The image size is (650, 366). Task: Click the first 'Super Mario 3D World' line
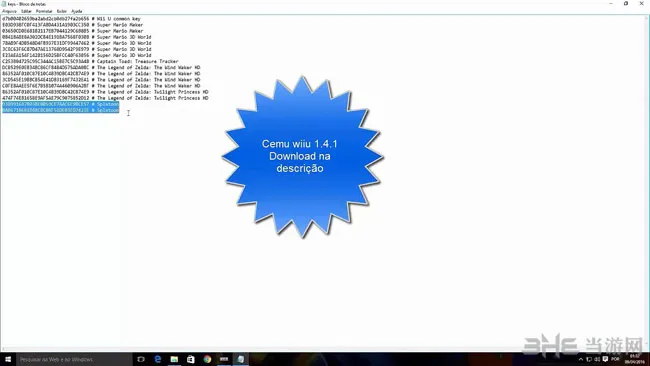pyautogui.click(x=77, y=37)
